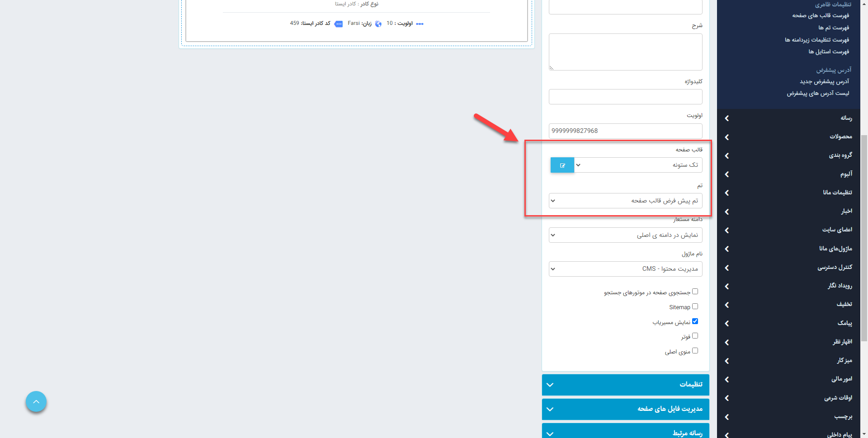The width and height of the screenshot is (868, 438).
Task: Click the tag icon beside کد کادر ایستا
Action: click(x=338, y=24)
